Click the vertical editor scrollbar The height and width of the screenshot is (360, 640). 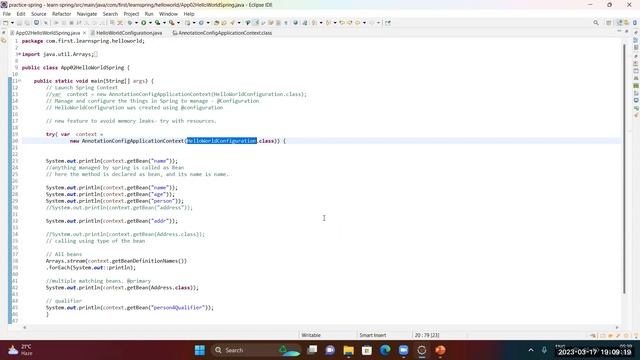[624, 168]
